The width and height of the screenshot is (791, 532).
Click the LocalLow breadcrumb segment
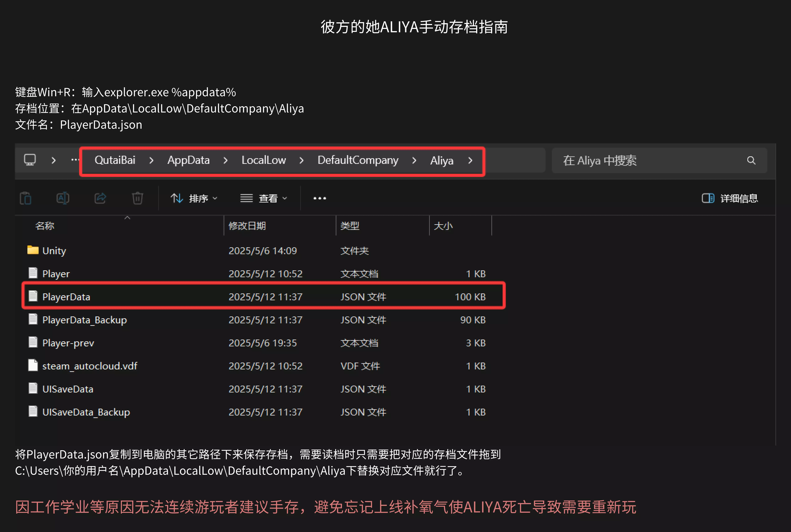pyautogui.click(x=264, y=160)
